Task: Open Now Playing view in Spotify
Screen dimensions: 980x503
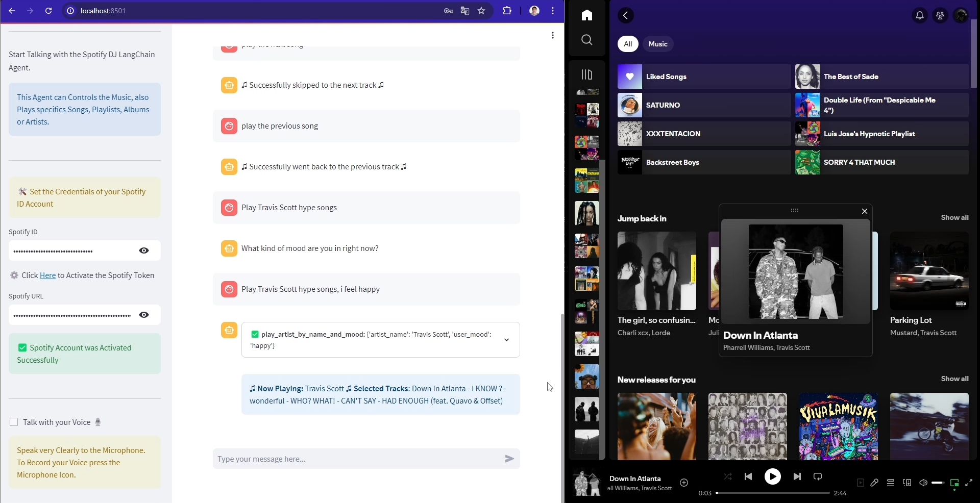Action: pos(861,483)
